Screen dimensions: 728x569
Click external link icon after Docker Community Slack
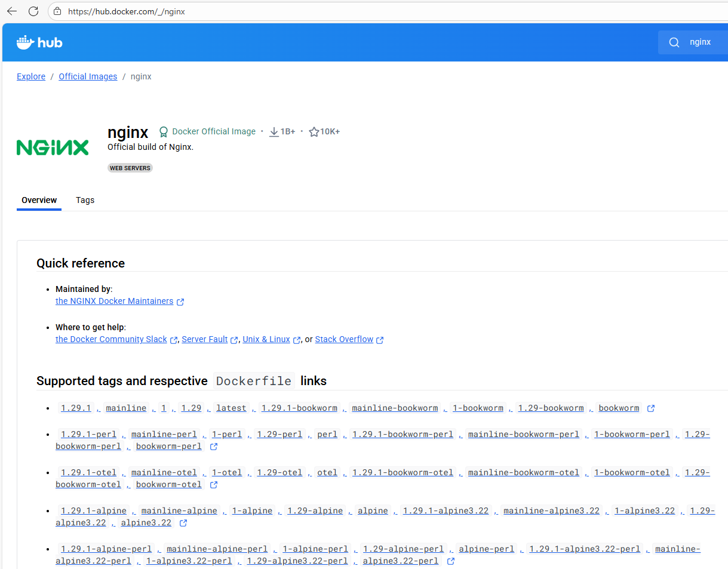174,340
